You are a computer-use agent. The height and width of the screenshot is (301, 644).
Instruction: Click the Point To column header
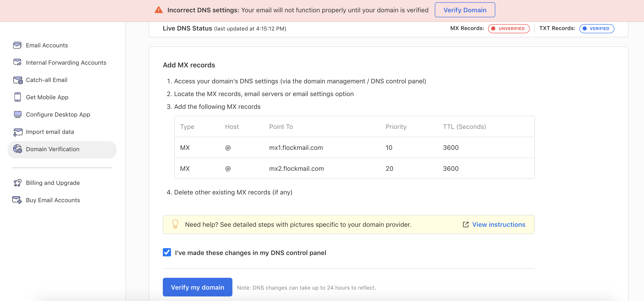(x=281, y=127)
